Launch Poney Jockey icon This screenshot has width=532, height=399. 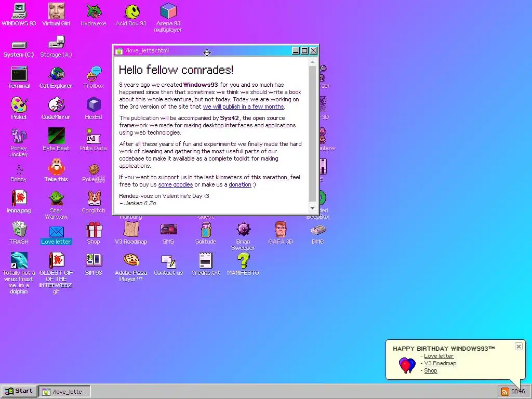click(x=19, y=142)
